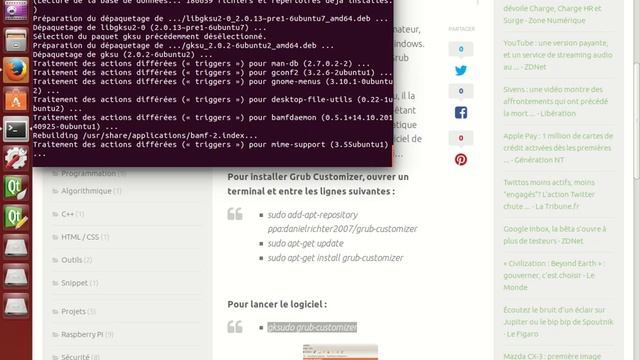
Task: Open the Civilization Beyond Earth news link
Action: (x=554, y=275)
